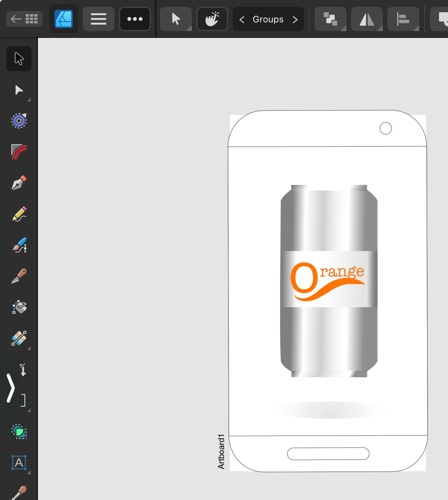Select the phone home button shape
448x500 pixels.
tap(328, 453)
